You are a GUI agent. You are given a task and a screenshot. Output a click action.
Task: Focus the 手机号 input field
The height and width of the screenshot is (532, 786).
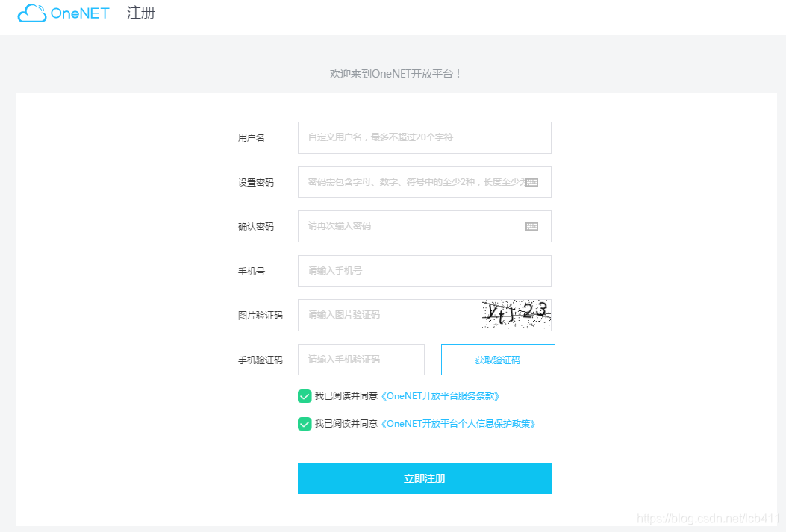point(425,271)
